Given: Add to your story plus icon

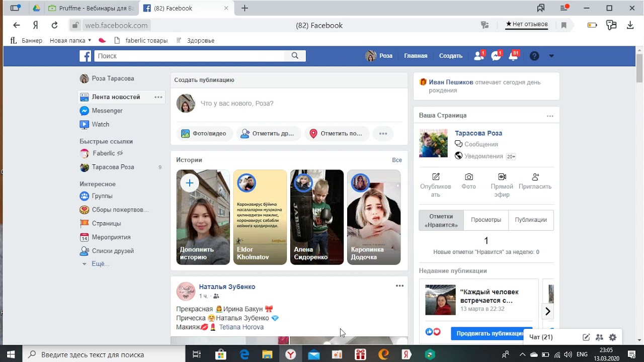Looking at the screenshot, I should tap(189, 183).
